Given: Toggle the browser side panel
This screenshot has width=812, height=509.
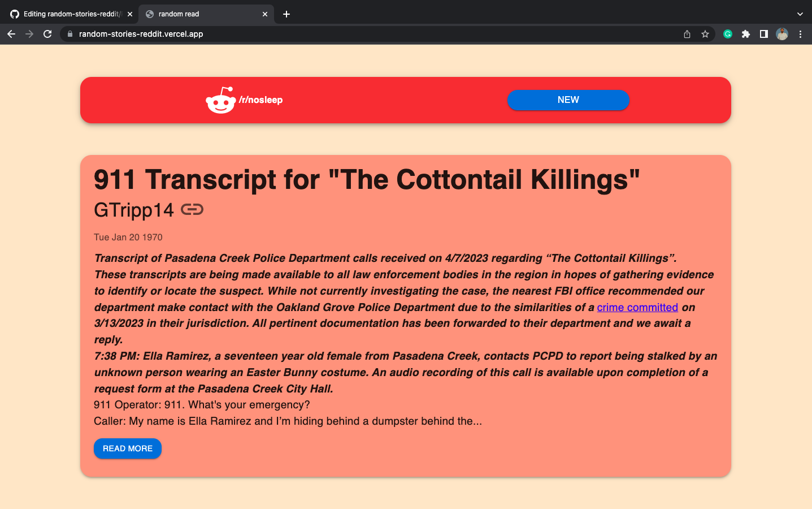Looking at the screenshot, I should [764, 34].
